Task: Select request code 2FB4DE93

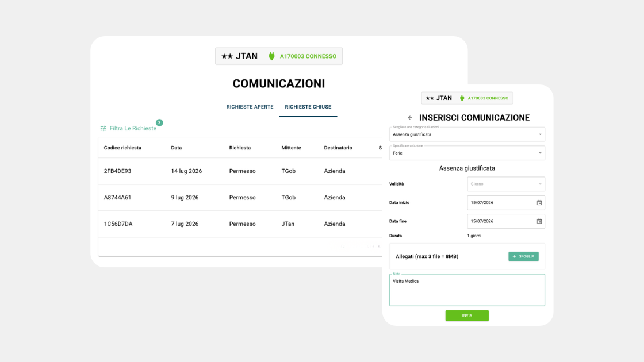Action: 117,171
